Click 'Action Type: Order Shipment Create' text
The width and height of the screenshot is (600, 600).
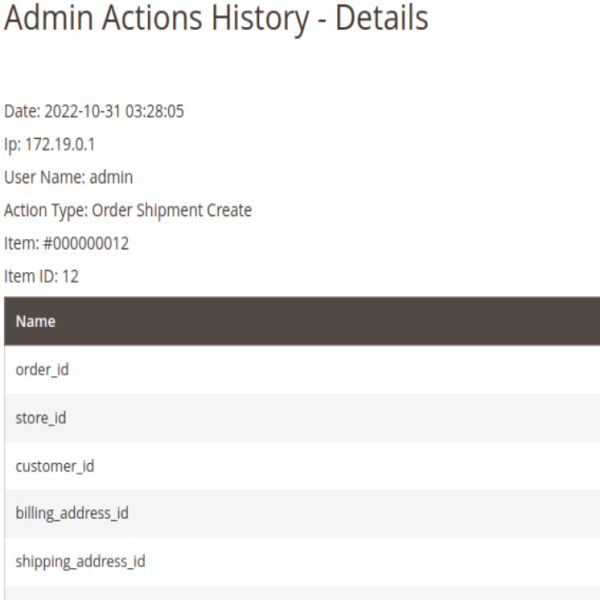pos(128,211)
